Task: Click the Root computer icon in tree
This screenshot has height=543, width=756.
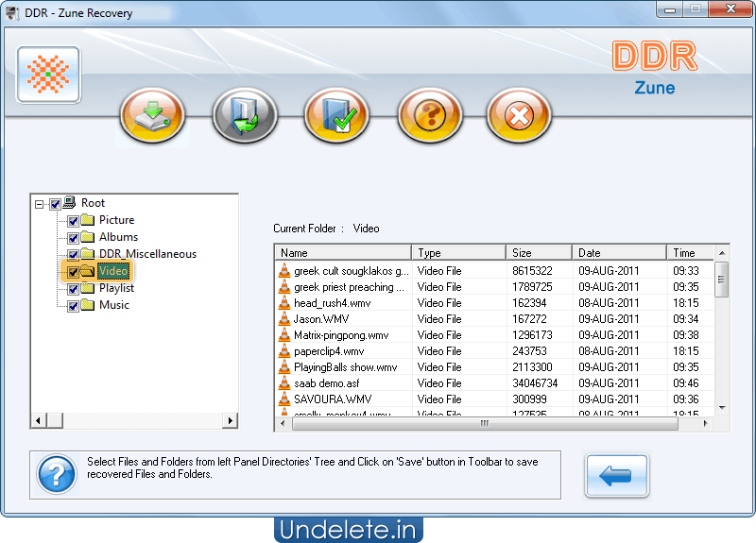Action: [x=69, y=202]
